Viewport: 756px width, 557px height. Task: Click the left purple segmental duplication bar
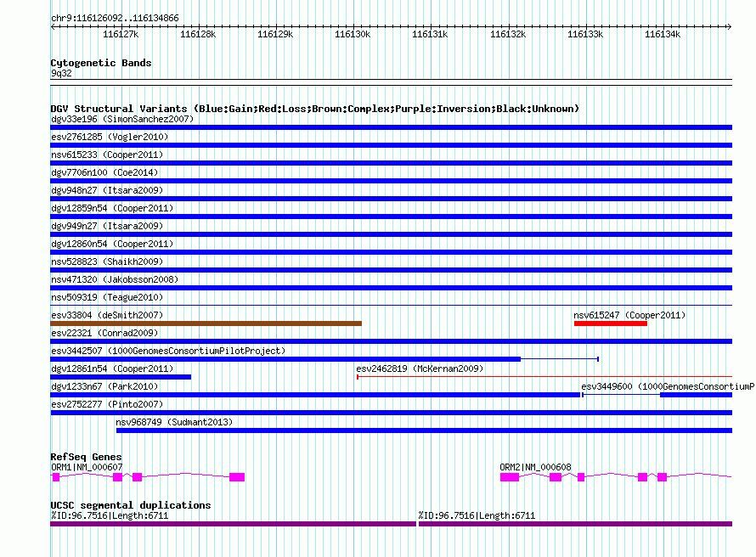233,524
